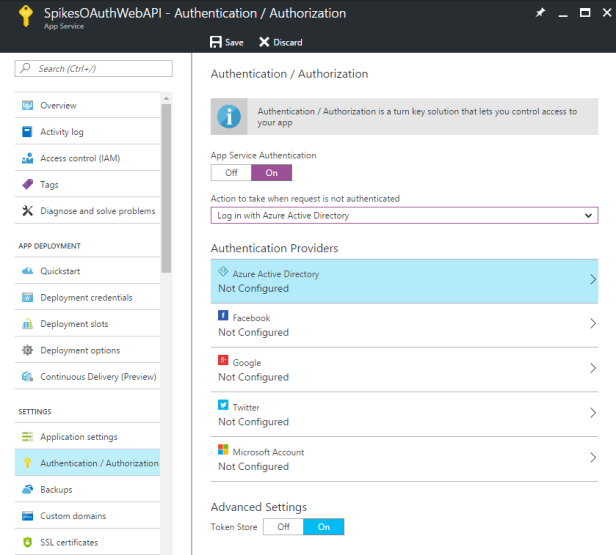
Task: Turn App Service Authentication Off
Action: 231,173
